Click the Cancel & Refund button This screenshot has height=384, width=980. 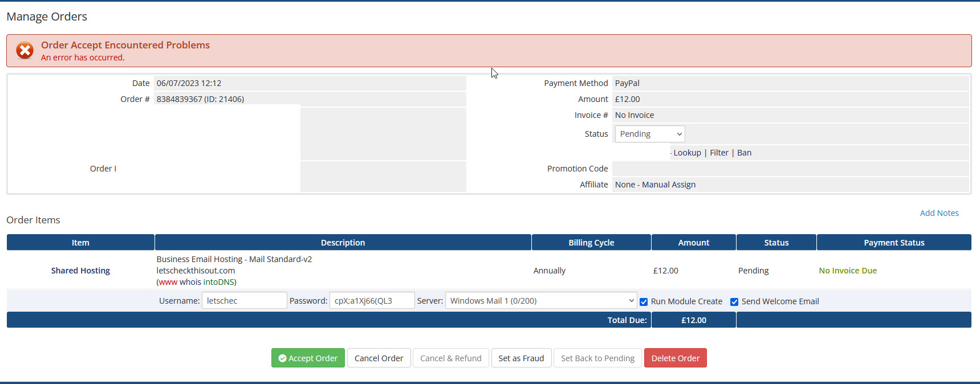pyautogui.click(x=450, y=358)
